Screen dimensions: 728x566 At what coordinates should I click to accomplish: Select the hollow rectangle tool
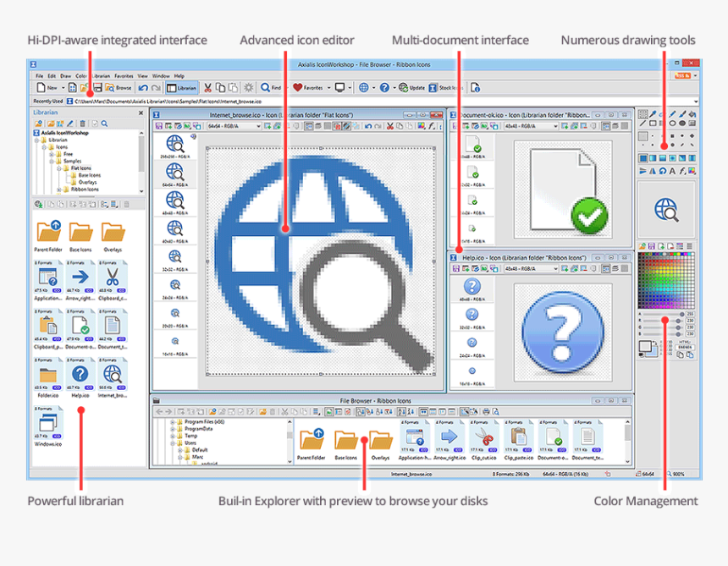coord(653,124)
